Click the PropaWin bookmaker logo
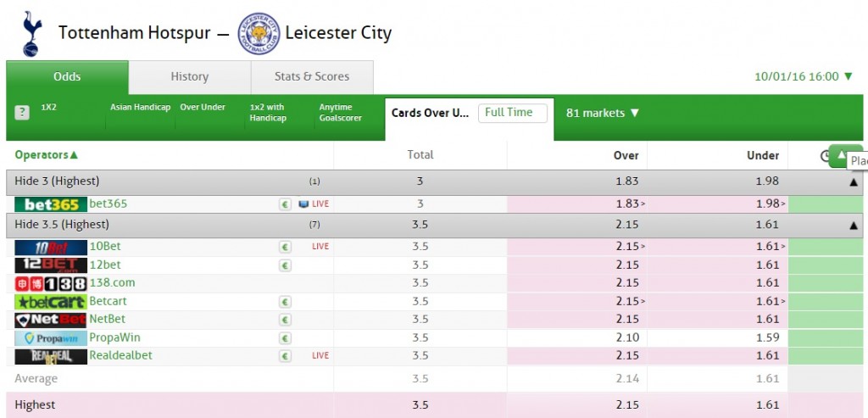868x418 pixels. tap(51, 338)
